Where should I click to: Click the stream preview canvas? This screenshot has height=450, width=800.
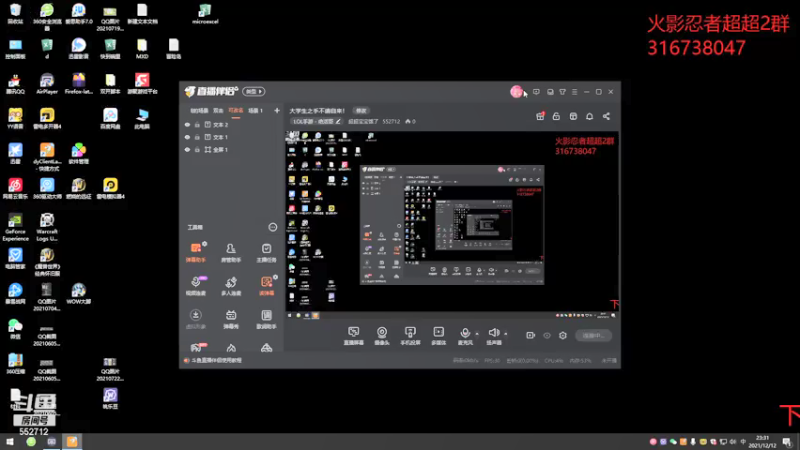[x=452, y=224]
